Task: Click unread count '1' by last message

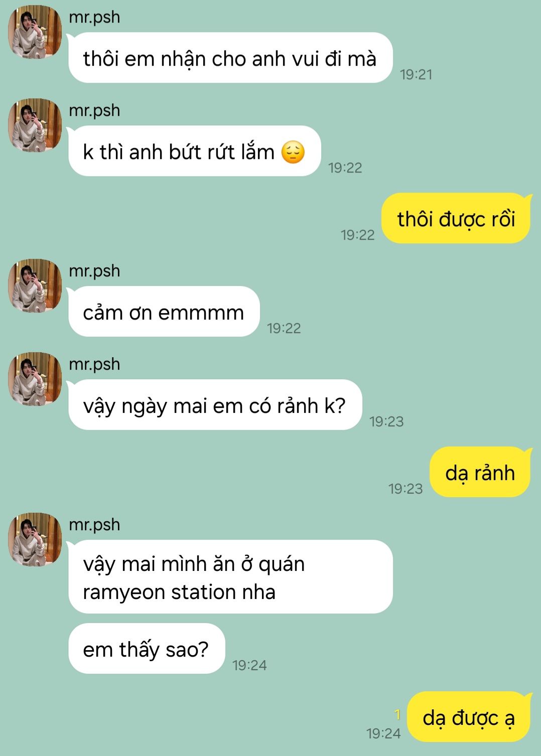Action: [x=397, y=714]
